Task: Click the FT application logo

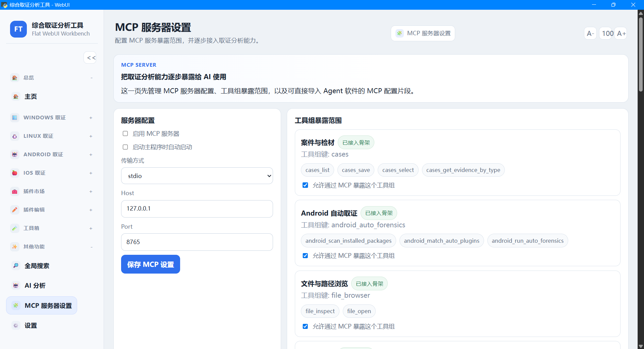Action: (x=18, y=29)
